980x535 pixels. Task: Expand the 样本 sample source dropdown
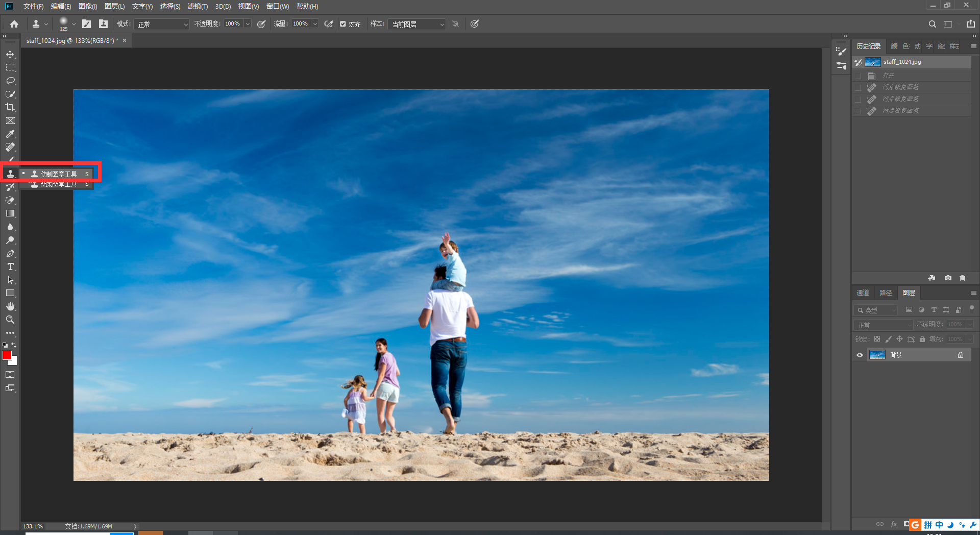click(416, 24)
